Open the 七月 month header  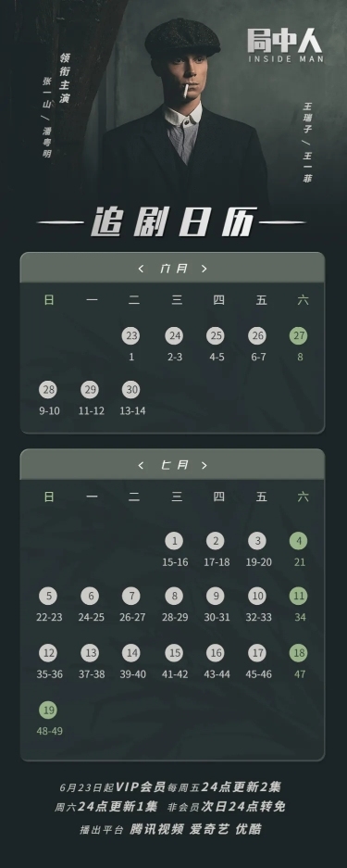coord(172,466)
